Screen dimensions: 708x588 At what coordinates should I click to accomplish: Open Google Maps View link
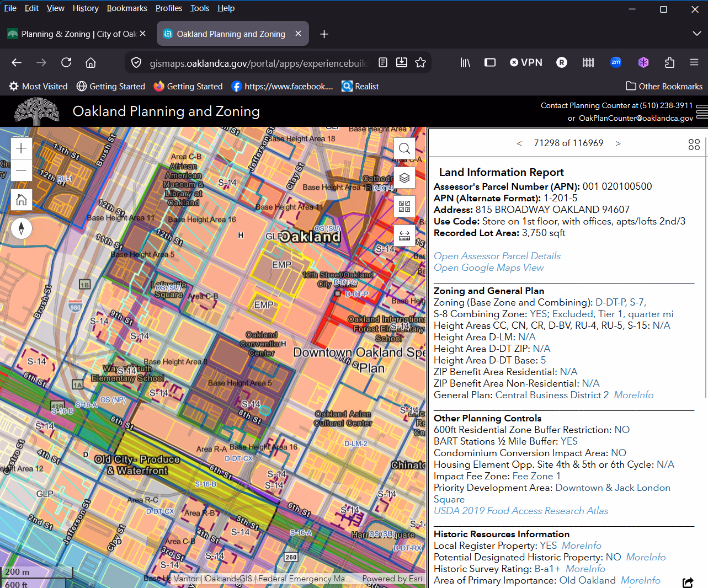[x=489, y=268]
